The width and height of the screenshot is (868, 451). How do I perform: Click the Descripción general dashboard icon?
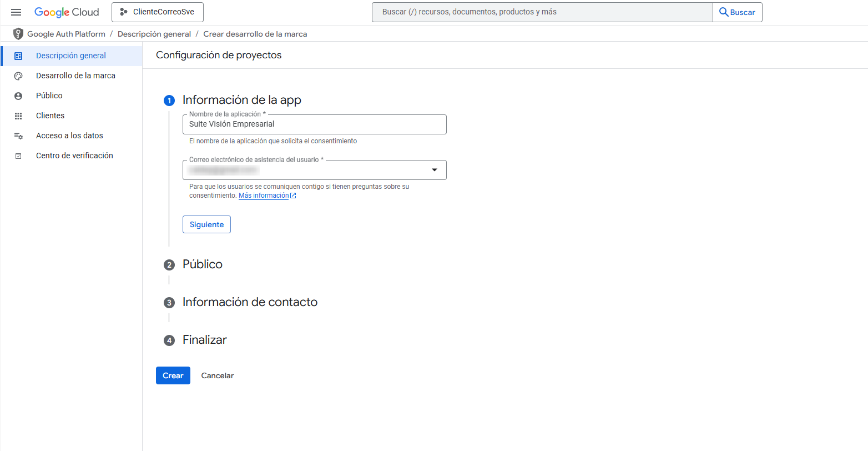coord(18,56)
